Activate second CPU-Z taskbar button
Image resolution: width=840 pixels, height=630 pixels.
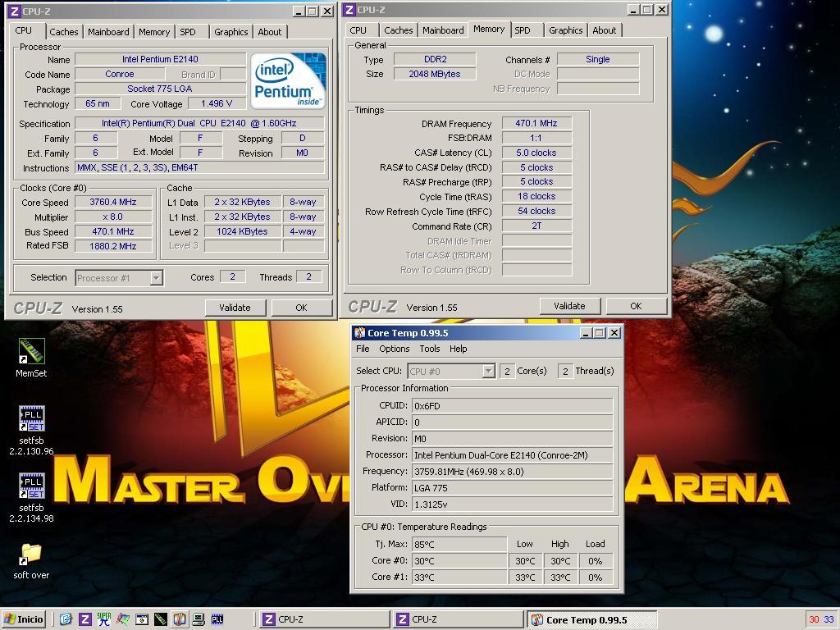[x=459, y=619]
